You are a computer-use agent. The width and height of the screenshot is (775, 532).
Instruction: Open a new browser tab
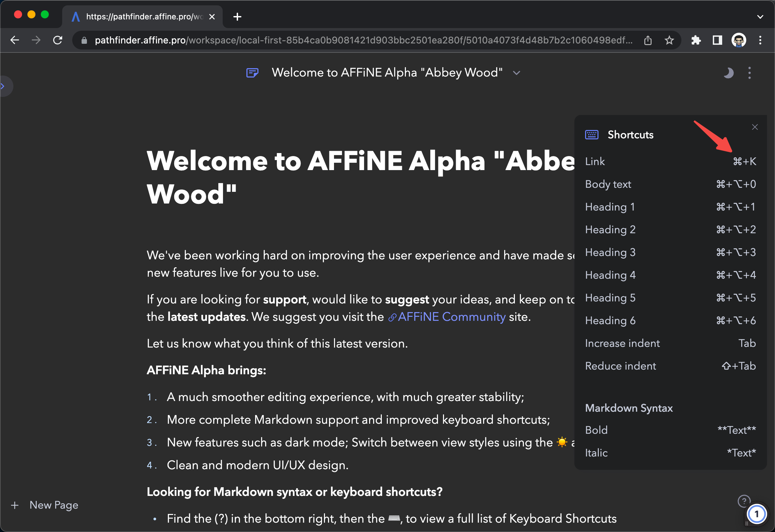[237, 17]
